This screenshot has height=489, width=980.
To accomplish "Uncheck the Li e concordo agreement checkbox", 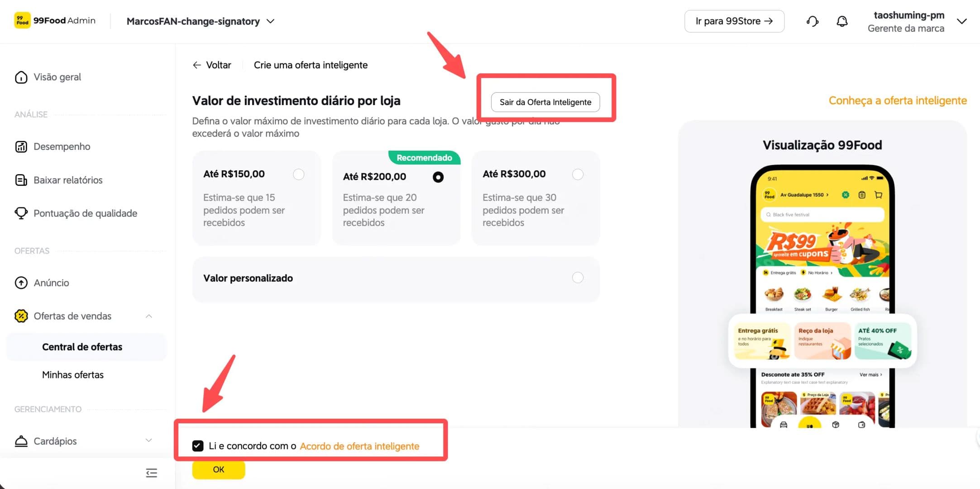I will coord(198,446).
